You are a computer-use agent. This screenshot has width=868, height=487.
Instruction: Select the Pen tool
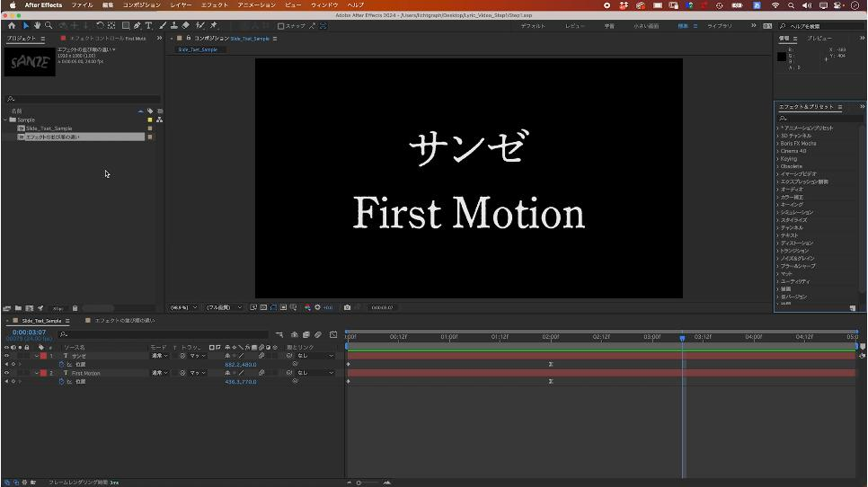click(137, 25)
